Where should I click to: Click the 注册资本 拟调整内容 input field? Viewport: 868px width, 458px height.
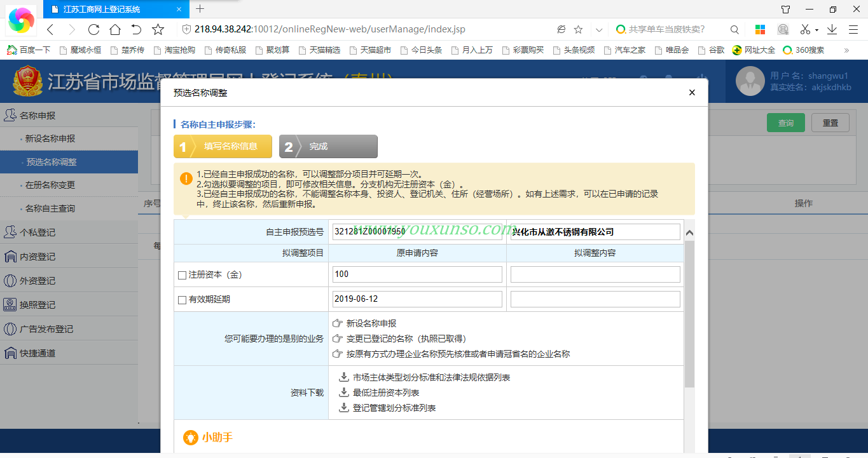pos(595,274)
